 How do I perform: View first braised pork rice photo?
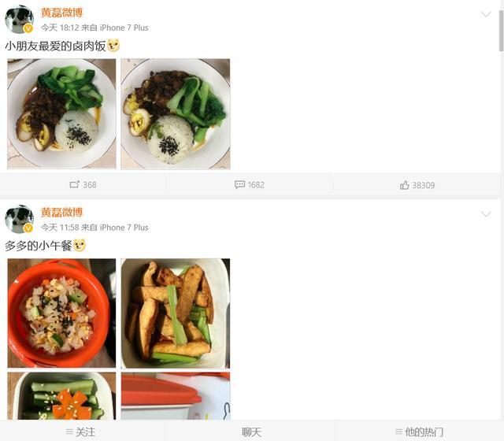61,113
